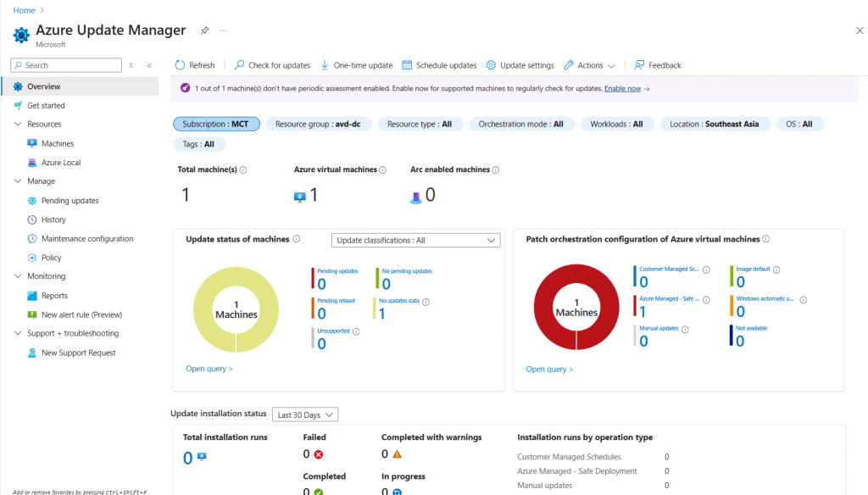
Task: Click Open query under Update status chart
Action: pyautogui.click(x=209, y=369)
